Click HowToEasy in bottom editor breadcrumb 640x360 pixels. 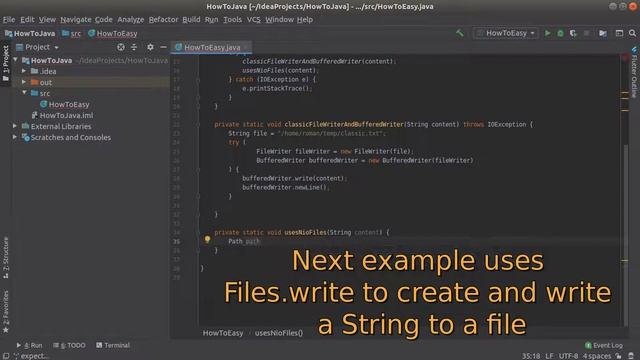(x=223, y=333)
